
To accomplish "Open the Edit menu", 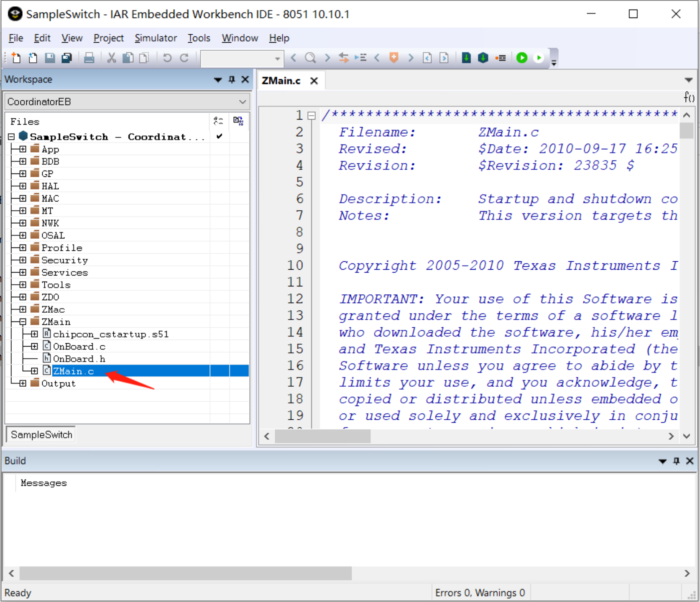I will click(42, 38).
